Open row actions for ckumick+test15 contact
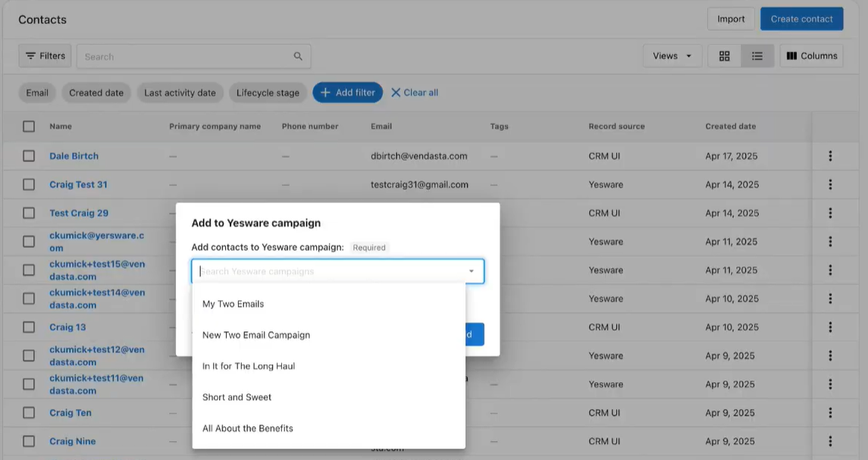This screenshot has width=868, height=460. tap(830, 270)
